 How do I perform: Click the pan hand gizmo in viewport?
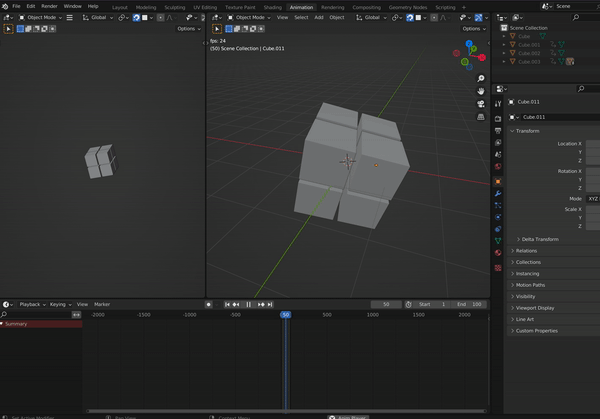pyautogui.click(x=481, y=90)
